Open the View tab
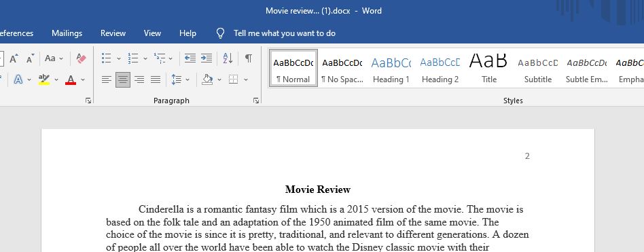 point(152,33)
